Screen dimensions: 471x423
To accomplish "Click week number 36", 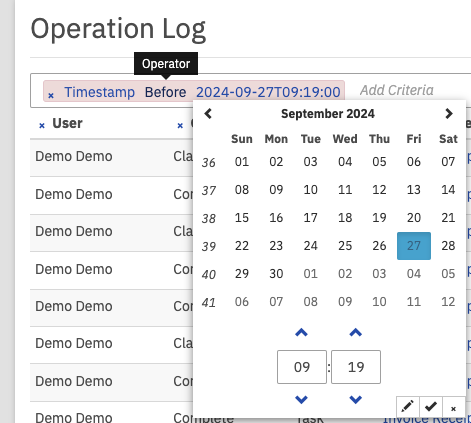I will click(x=209, y=162).
